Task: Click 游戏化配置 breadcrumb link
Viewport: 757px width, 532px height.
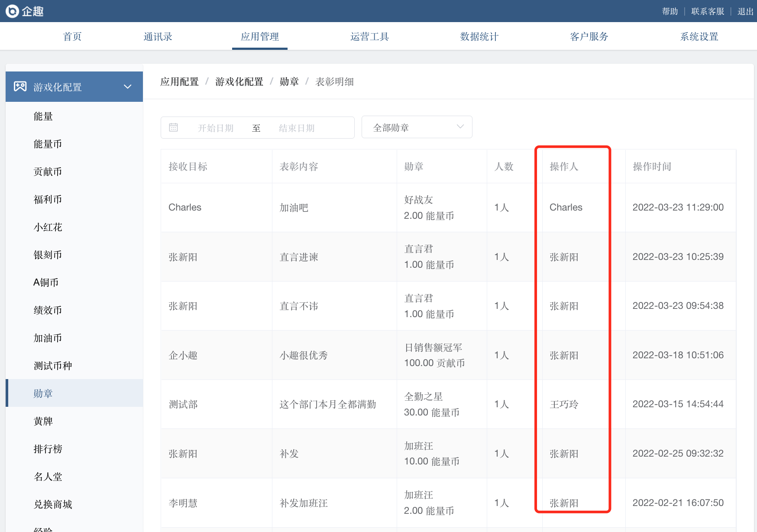Action: [x=239, y=81]
